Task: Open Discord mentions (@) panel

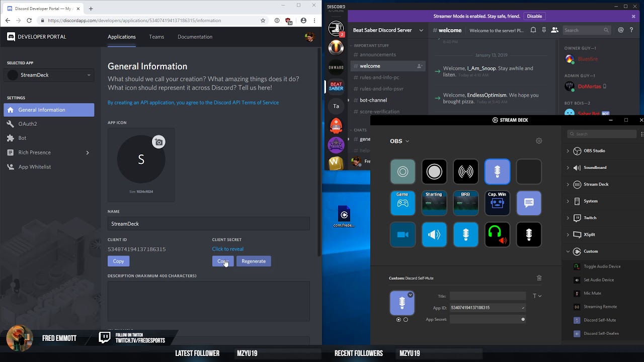Action: (x=621, y=30)
